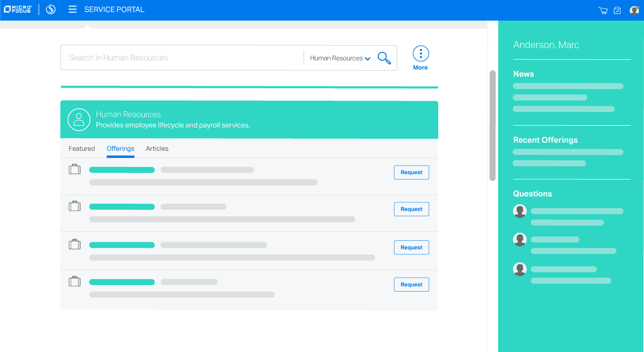Click Request on the last offering
The image size is (644, 352).
point(411,284)
